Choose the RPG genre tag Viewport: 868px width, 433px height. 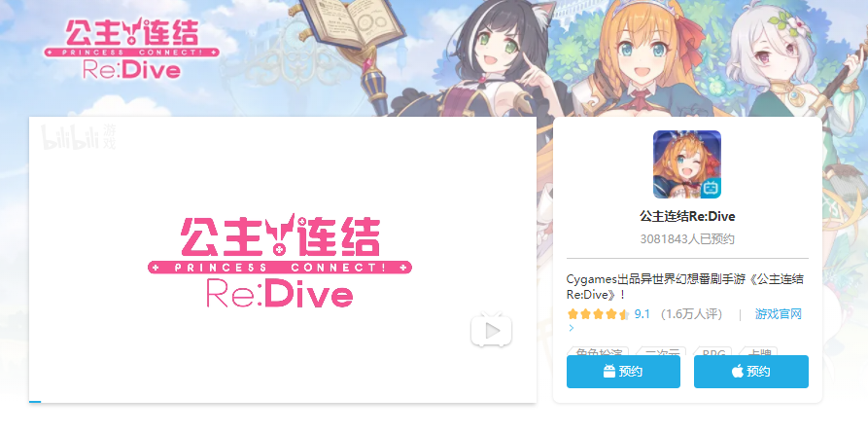(x=713, y=352)
